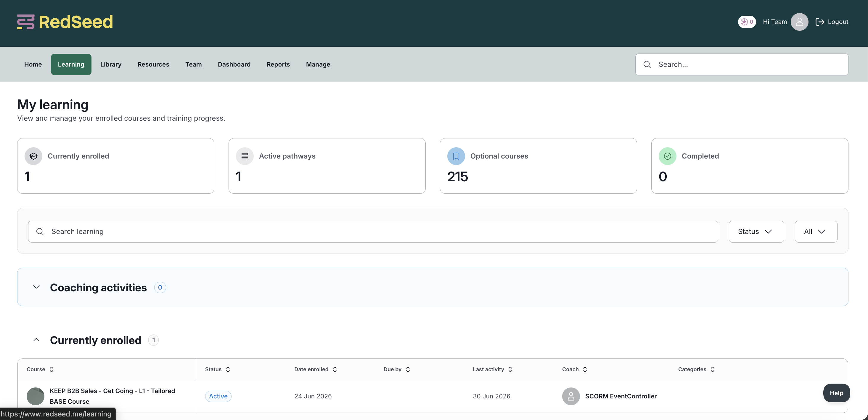Viewport: 868px width, 420px height.
Task: Collapse the Currently enrolled section
Action: tap(36, 340)
